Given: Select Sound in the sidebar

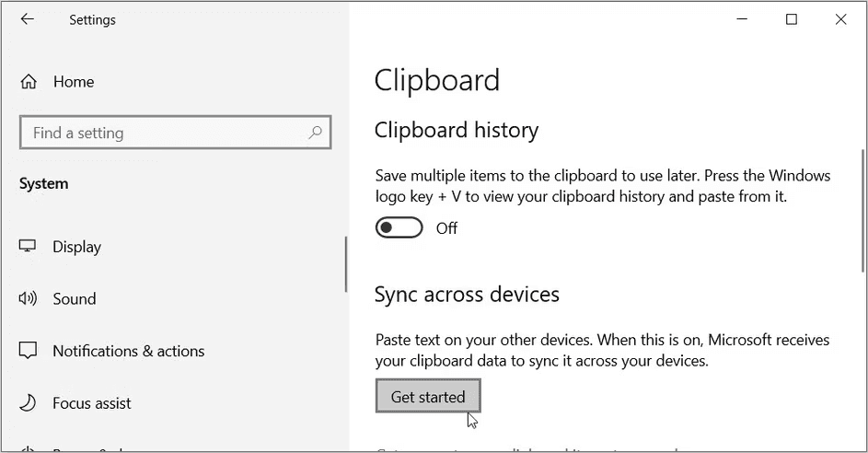Looking at the screenshot, I should point(74,298).
